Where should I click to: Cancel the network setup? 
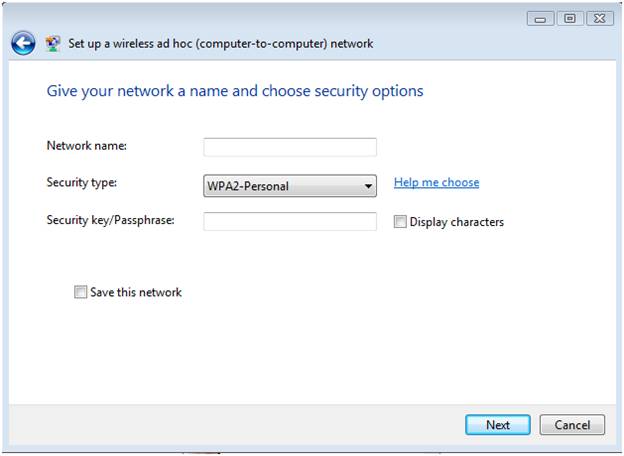click(572, 425)
